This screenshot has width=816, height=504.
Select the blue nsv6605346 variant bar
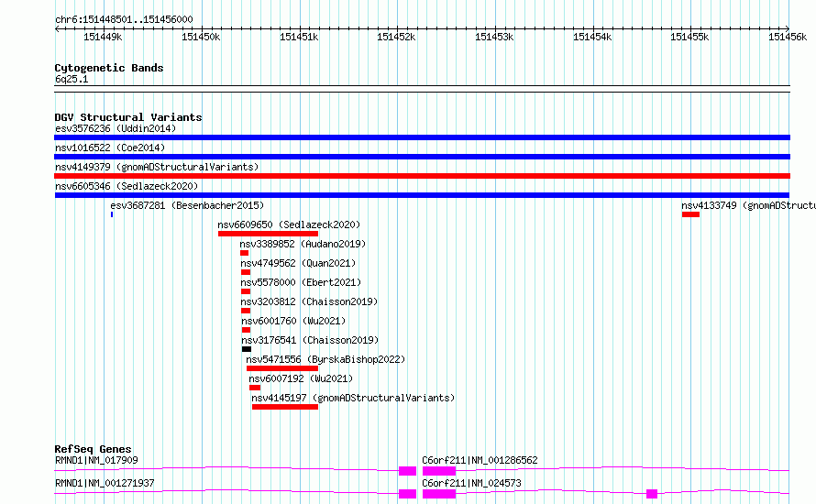[422, 195]
